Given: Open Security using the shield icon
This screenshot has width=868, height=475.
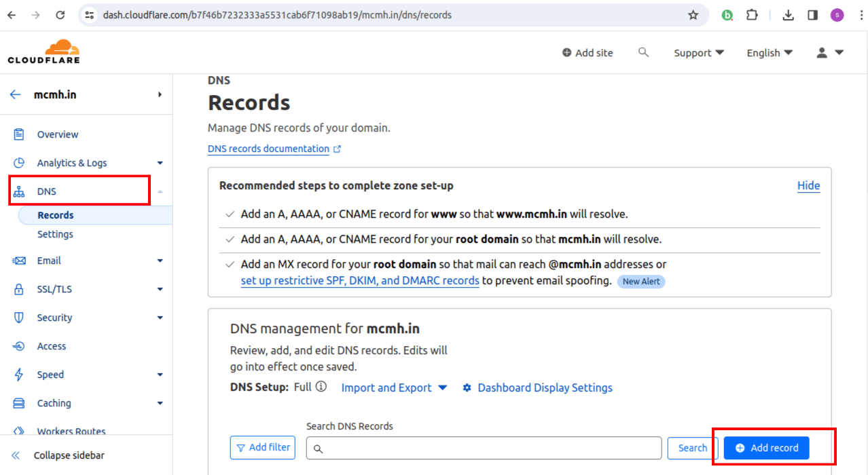Looking at the screenshot, I should pos(19,317).
